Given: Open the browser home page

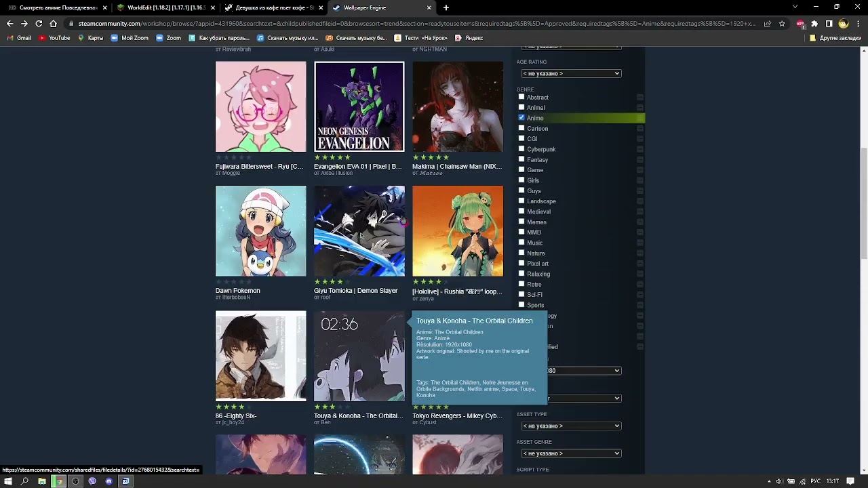Looking at the screenshot, I should click(54, 24).
